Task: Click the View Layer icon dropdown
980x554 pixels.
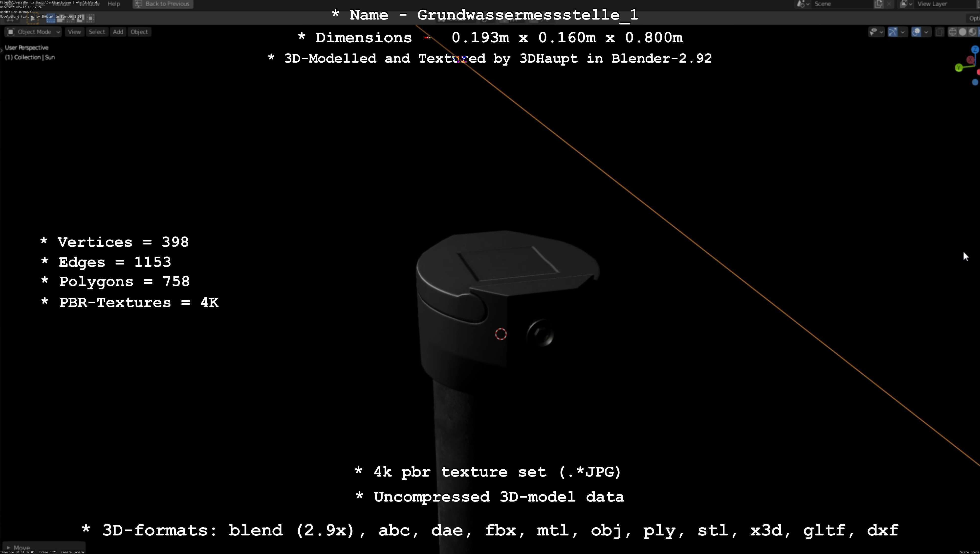Action: click(905, 4)
